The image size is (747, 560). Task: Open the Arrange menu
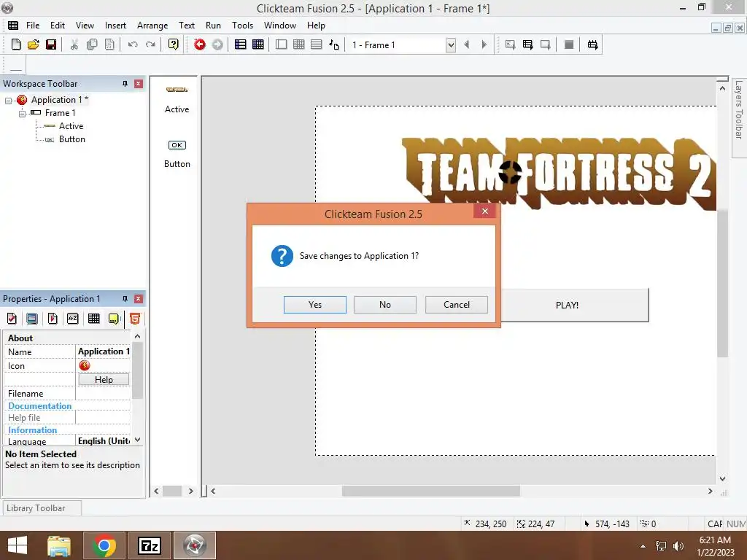tap(152, 26)
